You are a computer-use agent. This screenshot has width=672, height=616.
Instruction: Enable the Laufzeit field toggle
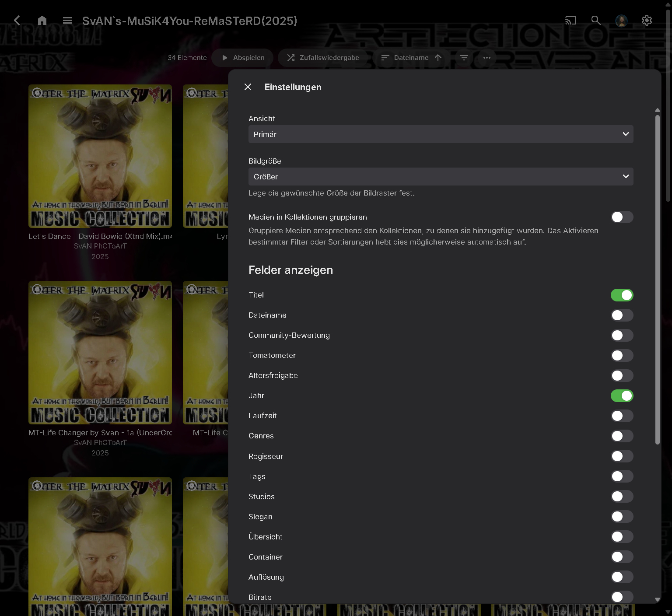(622, 416)
